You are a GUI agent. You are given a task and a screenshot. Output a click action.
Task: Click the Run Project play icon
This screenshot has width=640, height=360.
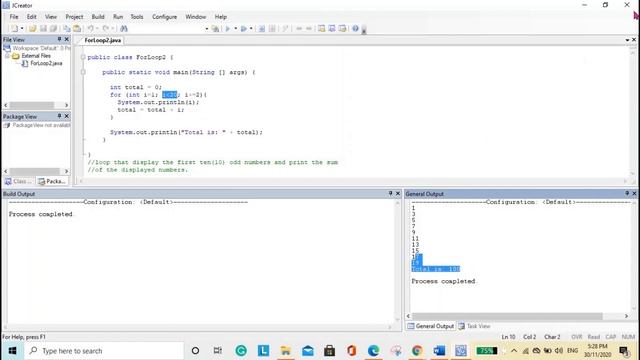(228, 29)
